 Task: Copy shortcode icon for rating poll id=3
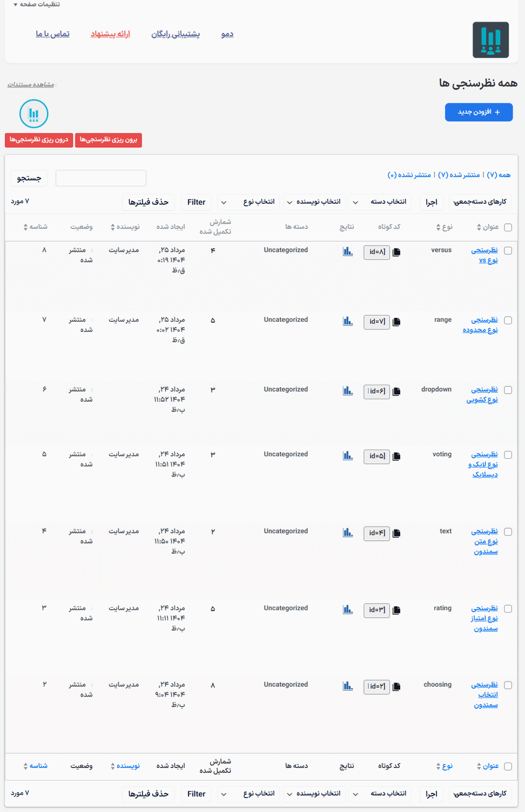click(396, 610)
